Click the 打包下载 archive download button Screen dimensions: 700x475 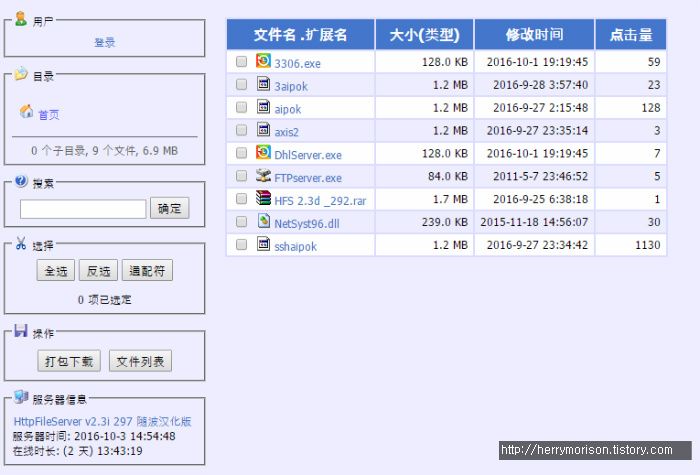69,361
